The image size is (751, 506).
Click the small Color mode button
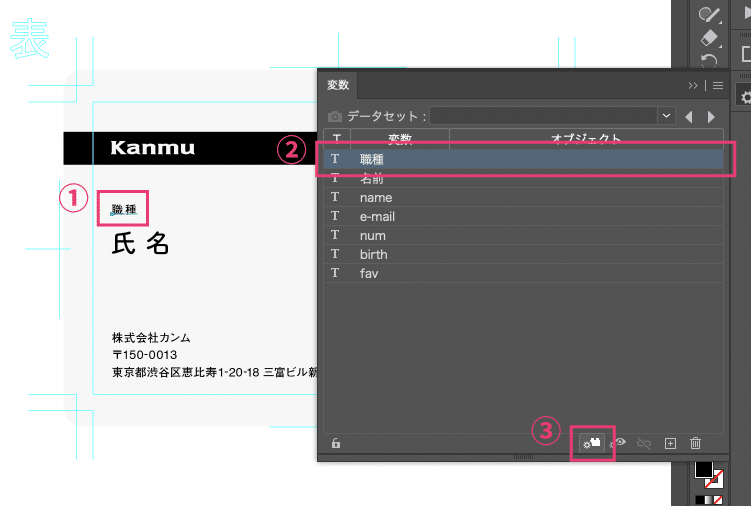[699, 501]
